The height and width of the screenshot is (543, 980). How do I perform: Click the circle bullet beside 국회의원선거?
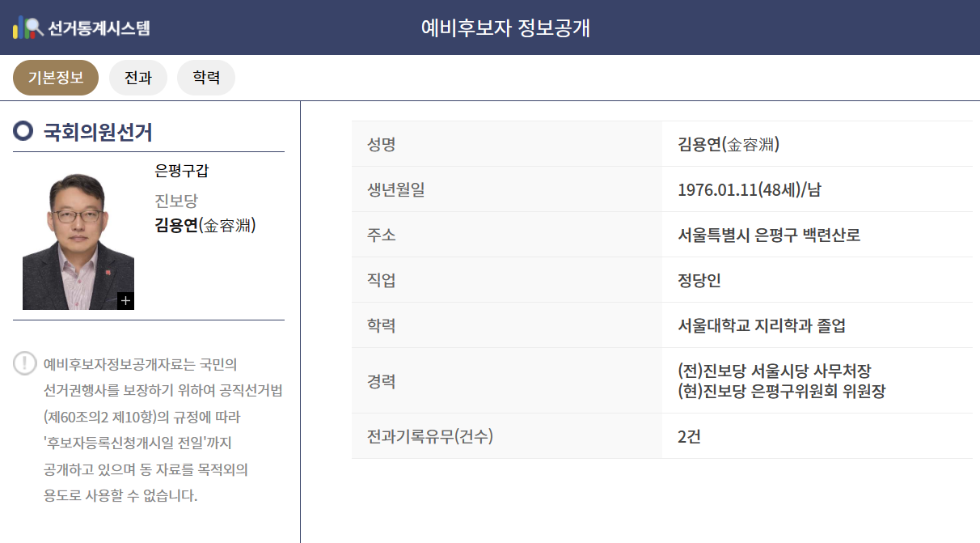pyautogui.click(x=23, y=131)
